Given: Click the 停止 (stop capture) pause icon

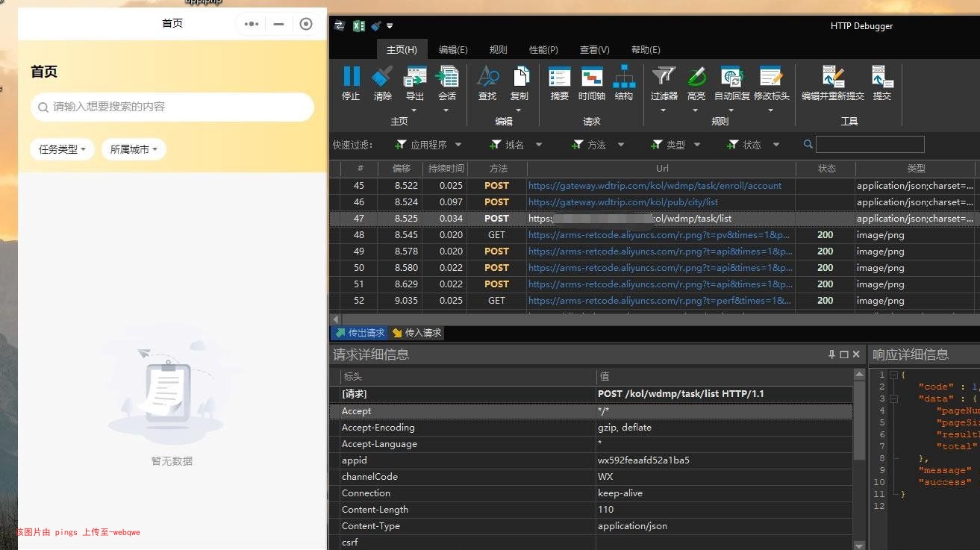Looking at the screenshot, I should pyautogui.click(x=351, y=76).
